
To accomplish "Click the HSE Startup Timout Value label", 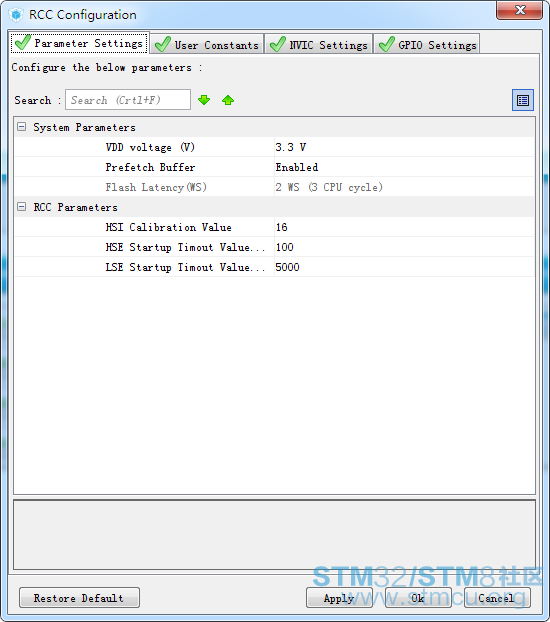I will pyautogui.click(x=185, y=247).
